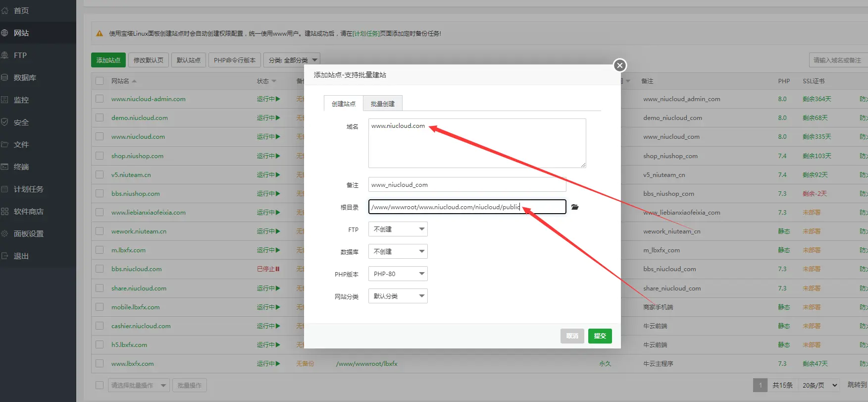Select the checkbox for shop.niushop.com
The image size is (868, 402).
click(100, 156)
